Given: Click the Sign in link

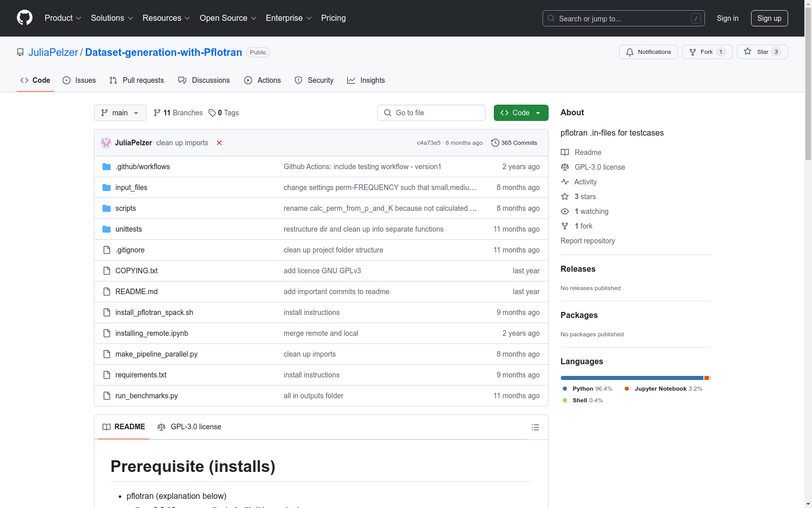Looking at the screenshot, I should coord(728,18).
